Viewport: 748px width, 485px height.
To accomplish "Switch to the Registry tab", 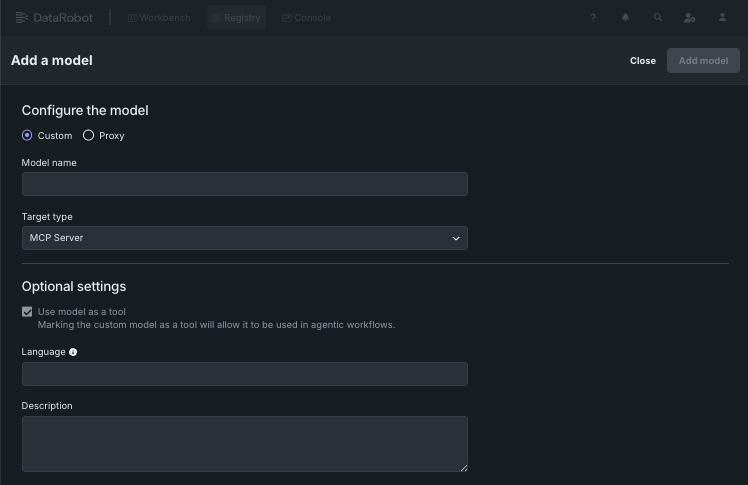I will (236, 17).
